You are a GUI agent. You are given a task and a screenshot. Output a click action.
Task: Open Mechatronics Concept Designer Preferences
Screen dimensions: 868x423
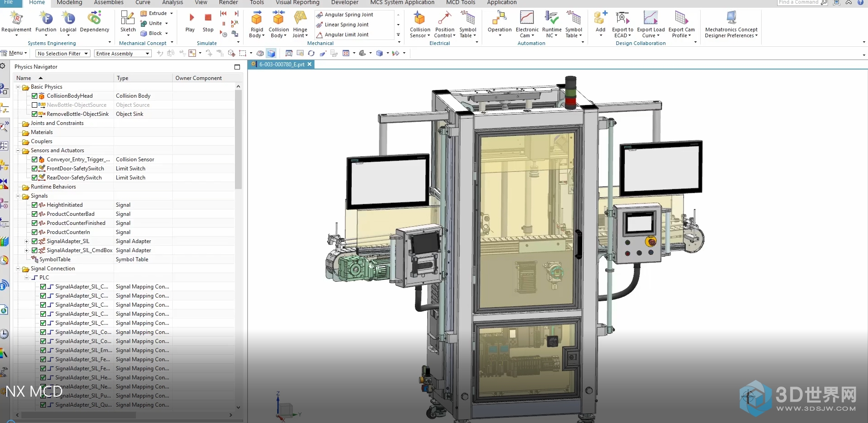click(731, 25)
